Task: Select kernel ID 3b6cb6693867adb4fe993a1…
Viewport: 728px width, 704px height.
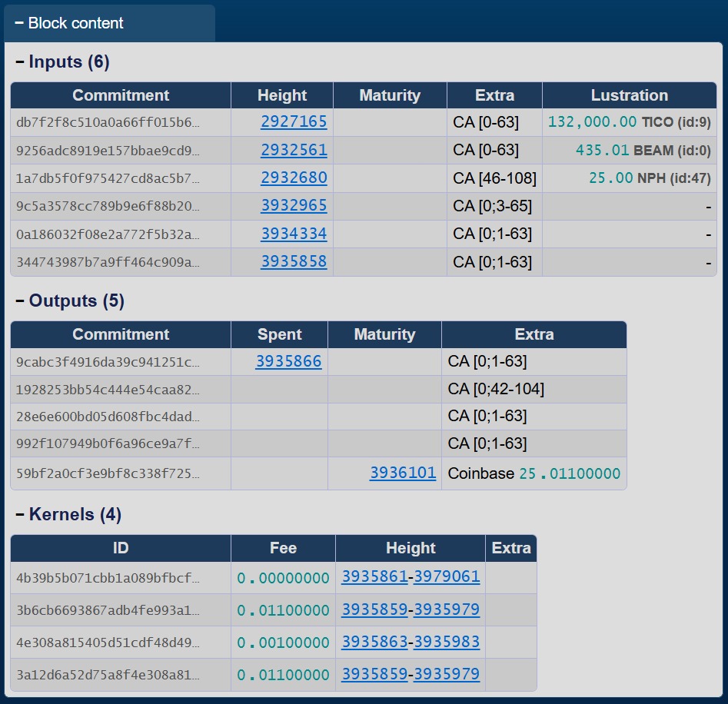Action: (x=108, y=610)
